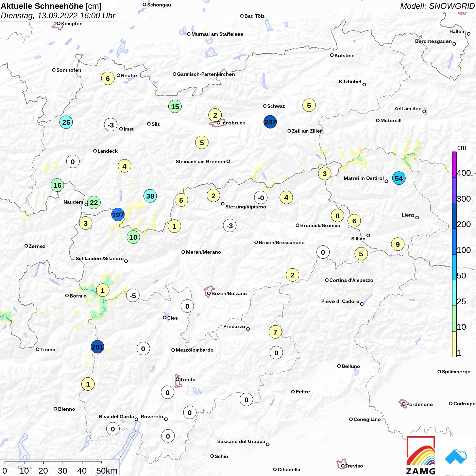Pick the violet 300–400 legend swatch
This screenshot has height=476, width=476.
point(454,190)
